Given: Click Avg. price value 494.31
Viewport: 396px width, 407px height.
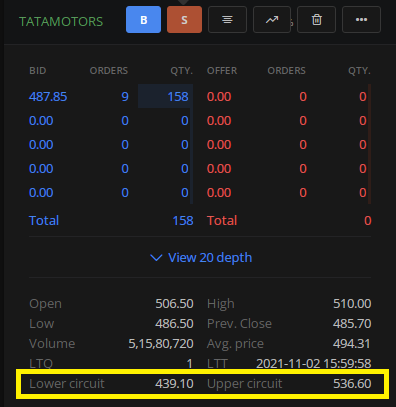Looking at the screenshot, I should pyautogui.click(x=352, y=344).
